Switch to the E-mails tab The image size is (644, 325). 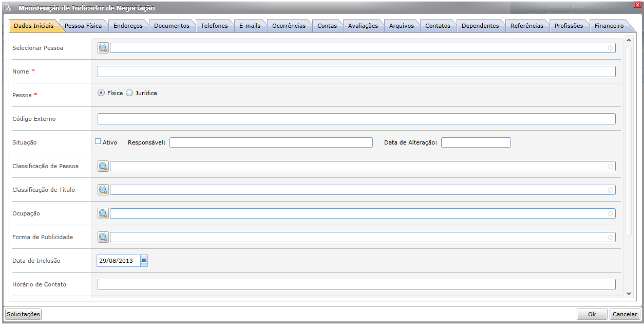pyautogui.click(x=250, y=26)
